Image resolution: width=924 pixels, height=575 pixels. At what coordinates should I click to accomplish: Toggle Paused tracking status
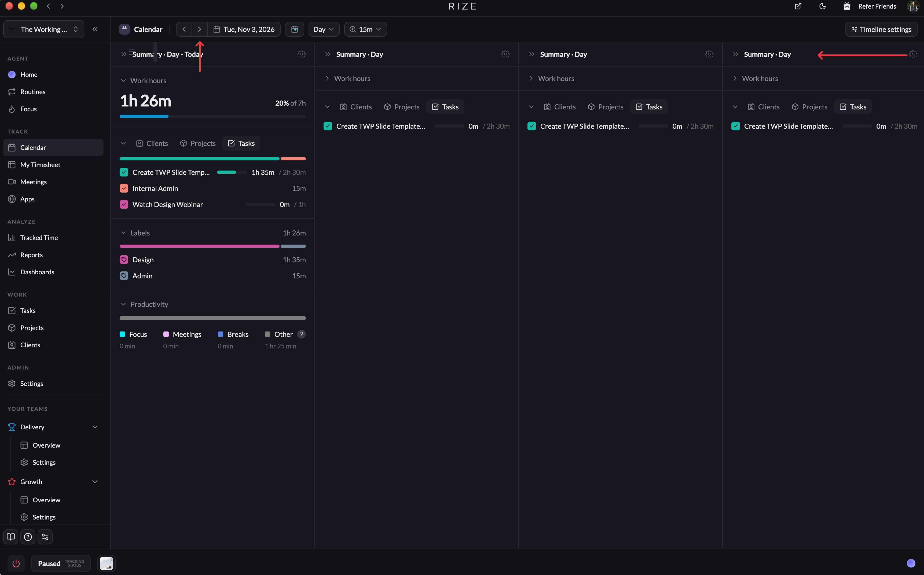[x=61, y=563]
